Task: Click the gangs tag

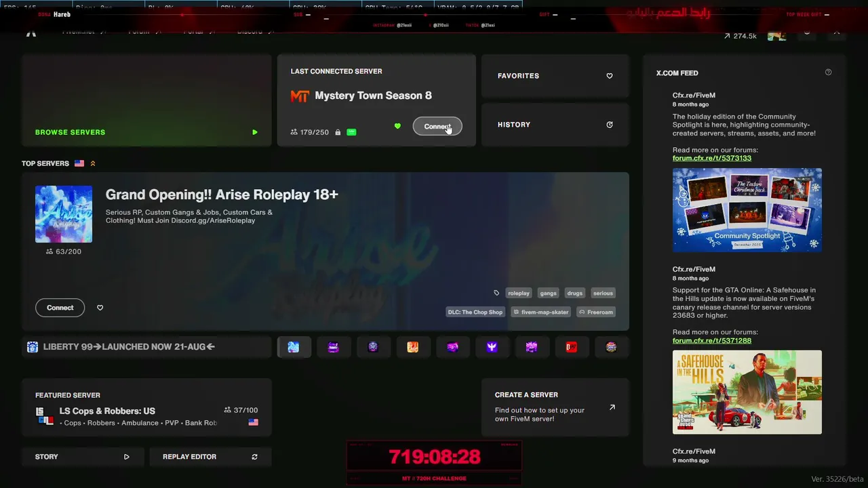Action: [548, 293]
